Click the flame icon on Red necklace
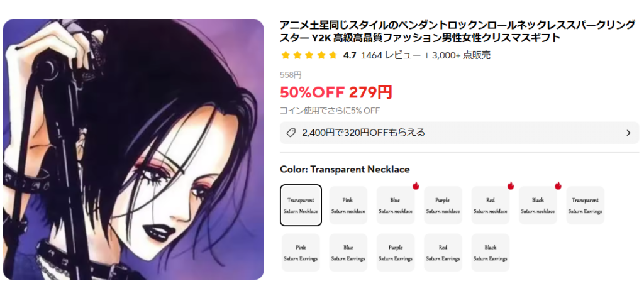644x286 pixels. tap(511, 186)
